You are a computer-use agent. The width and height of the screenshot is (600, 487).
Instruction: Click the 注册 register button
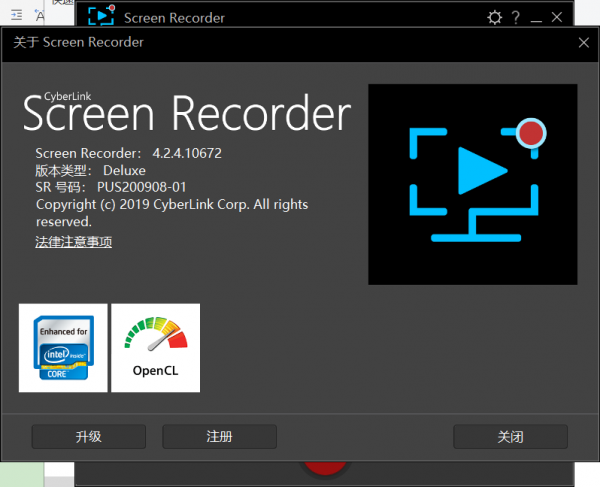pyautogui.click(x=219, y=437)
